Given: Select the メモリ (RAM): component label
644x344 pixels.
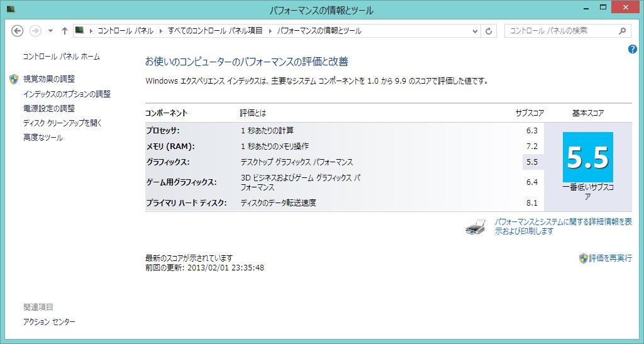Looking at the screenshot, I should coord(170,147).
